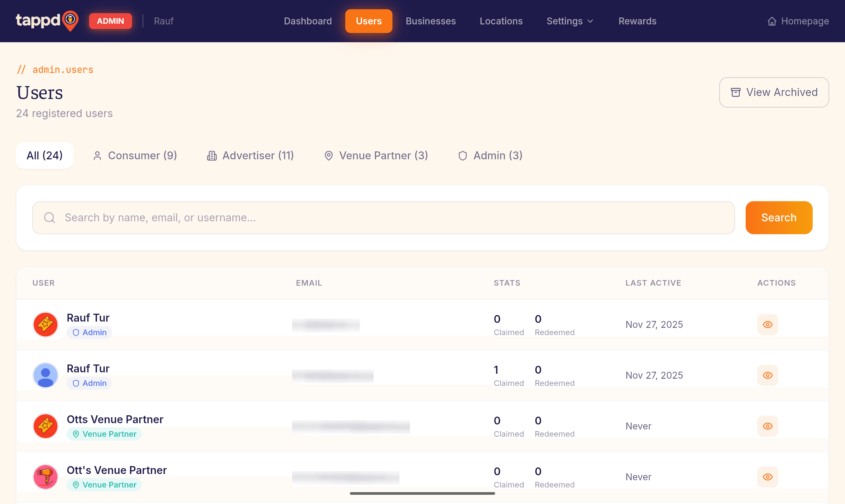845x504 pixels.
Task: Click the red ADMIN badge
Action: pyautogui.click(x=111, y=21)
